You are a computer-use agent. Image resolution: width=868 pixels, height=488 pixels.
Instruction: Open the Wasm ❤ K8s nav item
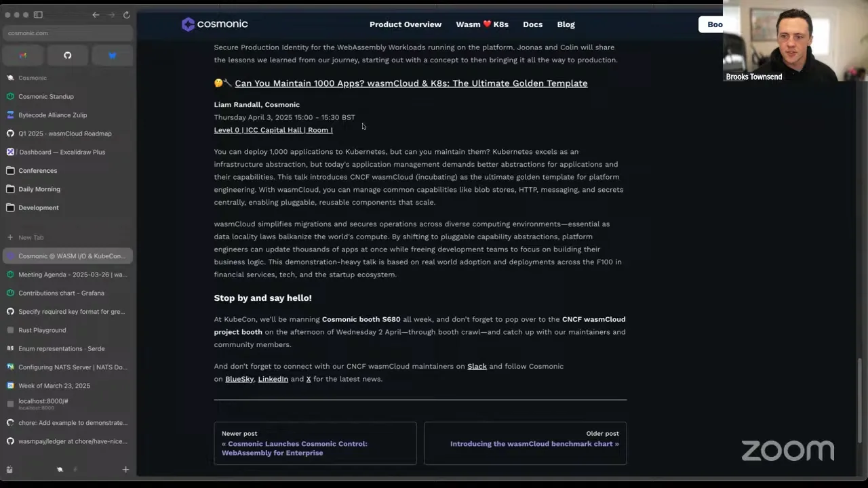[x=482, y=24]
